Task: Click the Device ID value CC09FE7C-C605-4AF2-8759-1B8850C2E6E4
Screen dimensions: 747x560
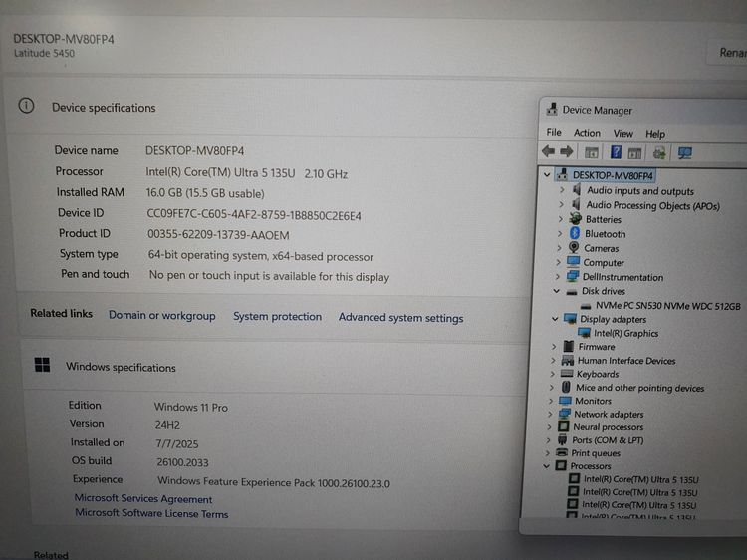Action: point(254,215)
